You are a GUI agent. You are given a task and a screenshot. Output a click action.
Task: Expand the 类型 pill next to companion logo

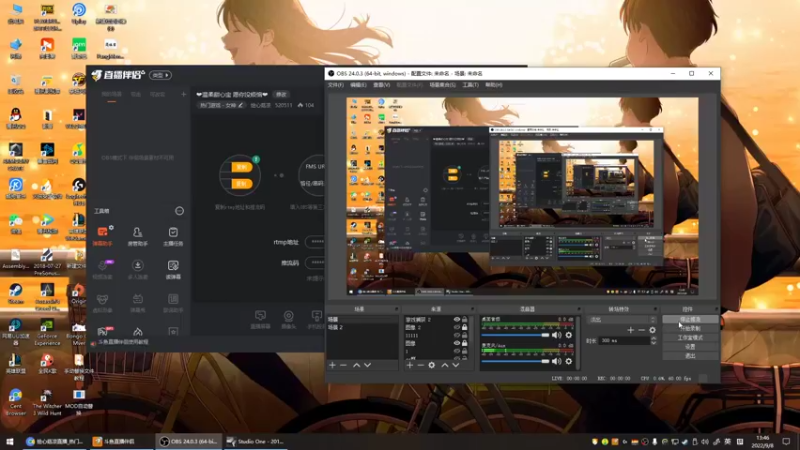click(160, 75)
